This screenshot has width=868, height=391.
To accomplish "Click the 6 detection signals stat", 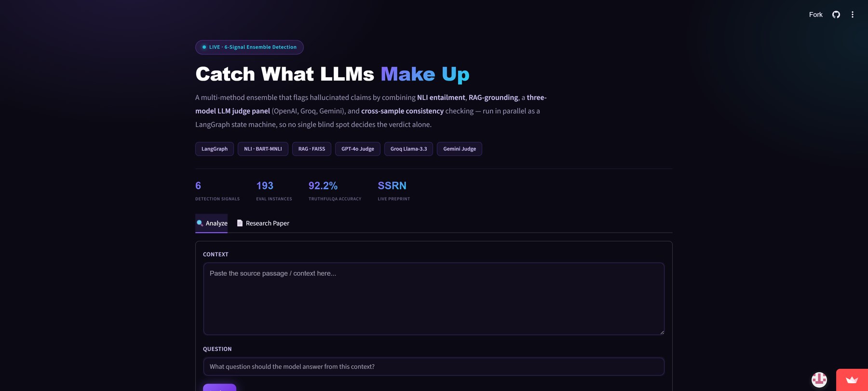I will (x=217, y=191).
